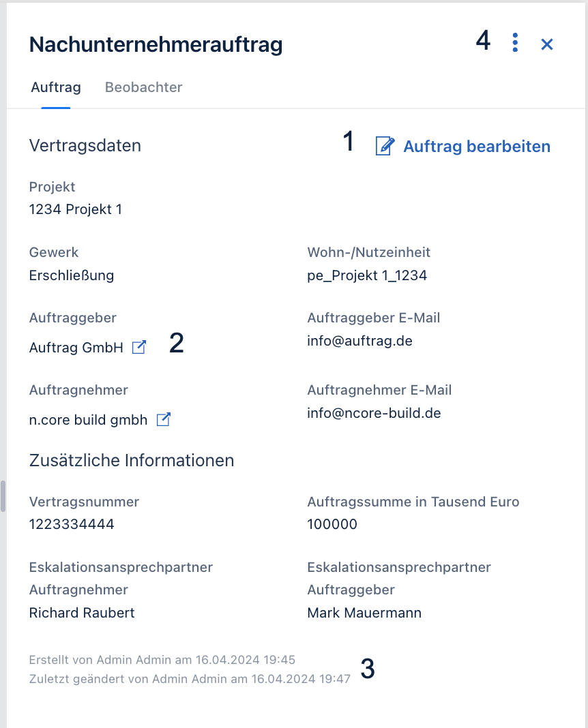
Task: Click the Auftragssumme value 100000
Action: click(x=332, y=524)
